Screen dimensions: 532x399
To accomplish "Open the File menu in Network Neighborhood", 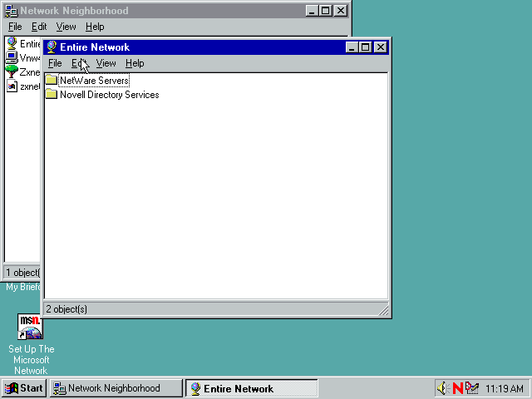I will click(15, 27).
